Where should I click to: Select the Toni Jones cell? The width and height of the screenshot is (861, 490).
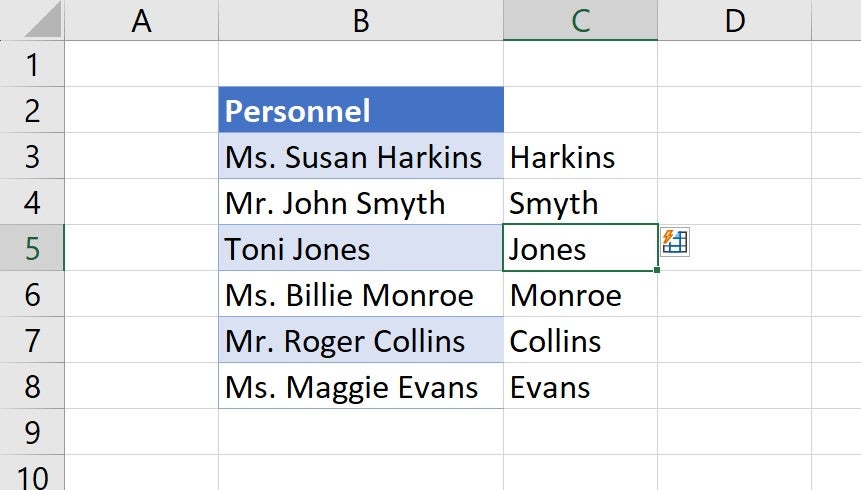pyautogui.click(x=361, y=248)
